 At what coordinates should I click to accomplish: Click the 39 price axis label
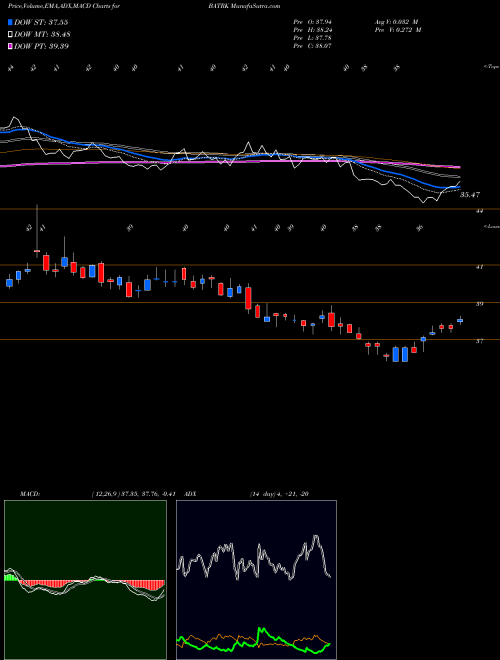(x=479, y=304)
